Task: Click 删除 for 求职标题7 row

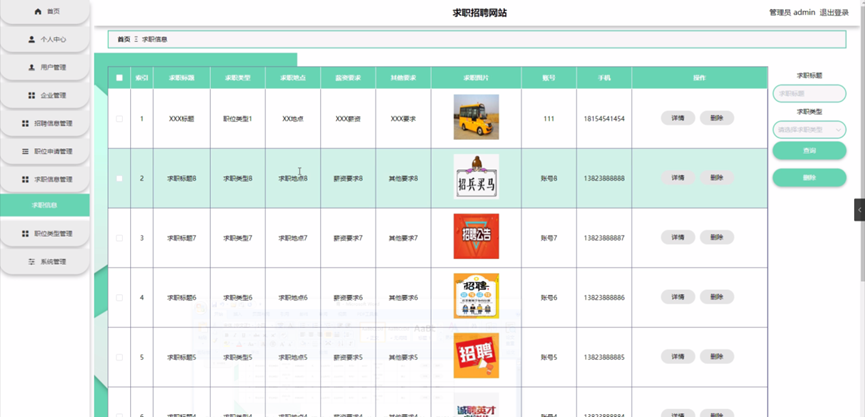Action: pyautogui.click(x=717, y=237)
